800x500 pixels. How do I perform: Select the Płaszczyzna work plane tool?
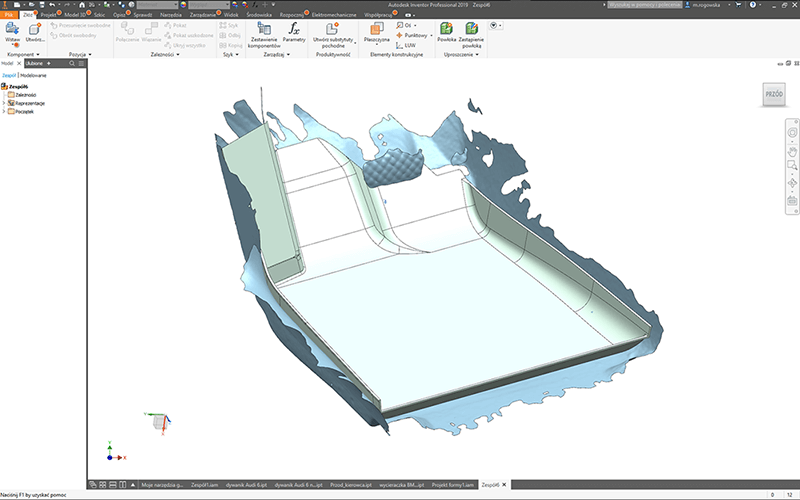click(377, 30)
